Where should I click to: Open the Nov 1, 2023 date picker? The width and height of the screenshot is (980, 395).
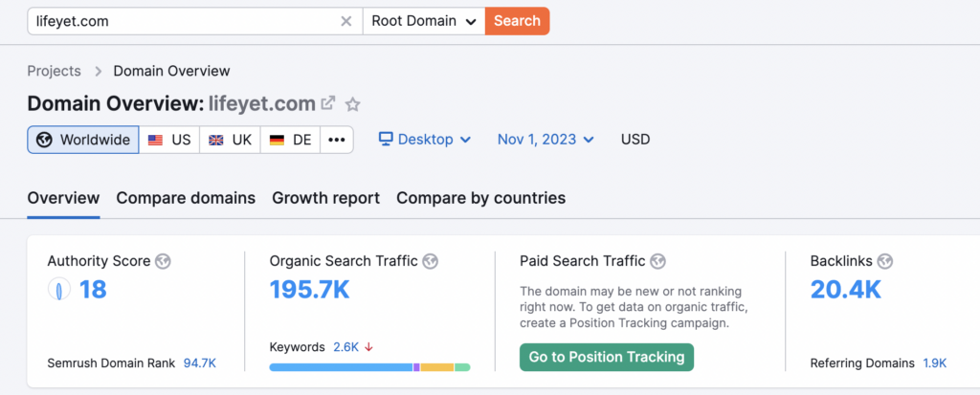[x=546, y=140]
